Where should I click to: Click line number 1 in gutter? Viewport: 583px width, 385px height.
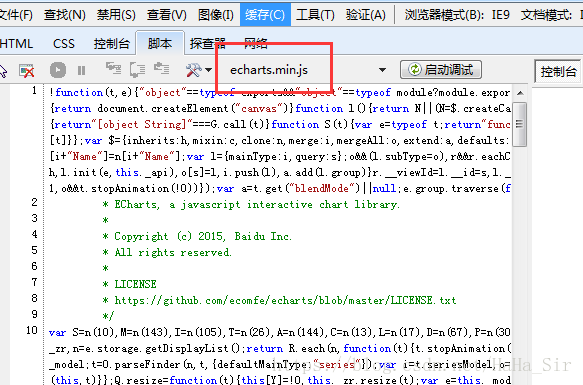pos(34,91)
